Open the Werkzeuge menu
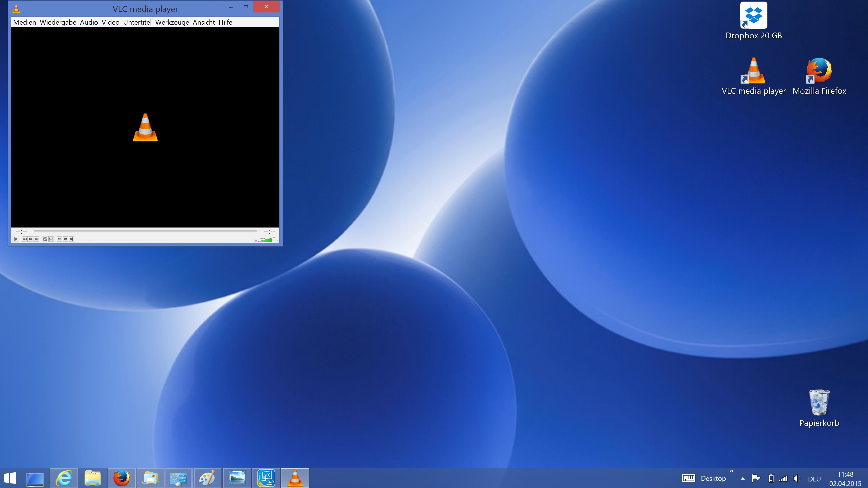The height and width of the screenshot is (488, 868). [172, 22]
